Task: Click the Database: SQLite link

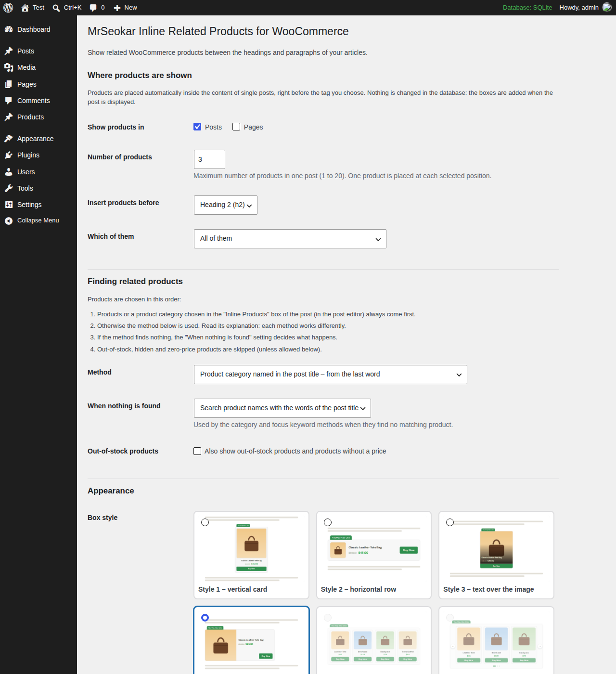Action: click(527, 8)
